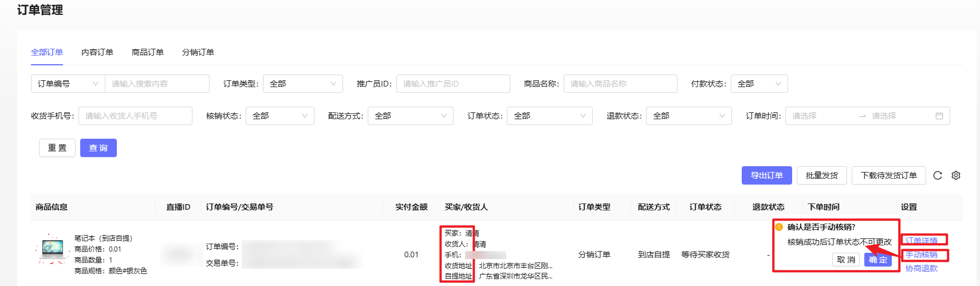
Task: Open the 订单详情 link
Action: click(922, 240)
